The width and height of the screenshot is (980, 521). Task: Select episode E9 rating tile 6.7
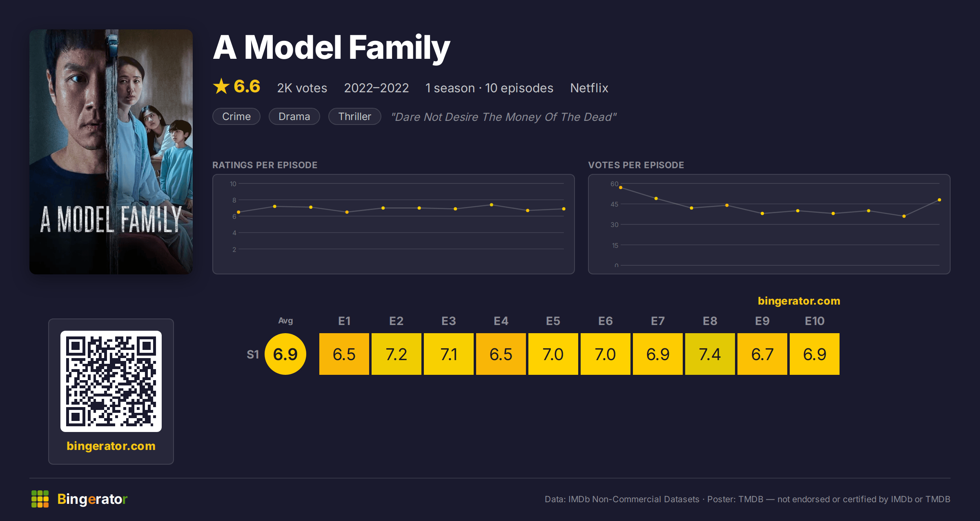click(762, 354)
